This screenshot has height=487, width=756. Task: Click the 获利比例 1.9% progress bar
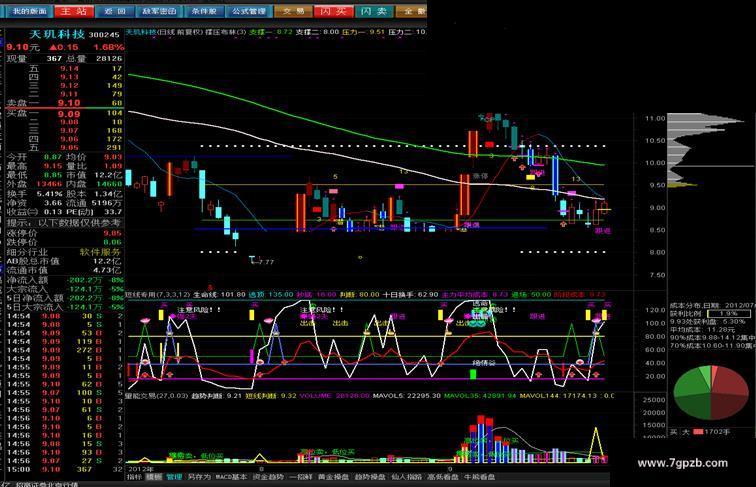click(729, 314)
